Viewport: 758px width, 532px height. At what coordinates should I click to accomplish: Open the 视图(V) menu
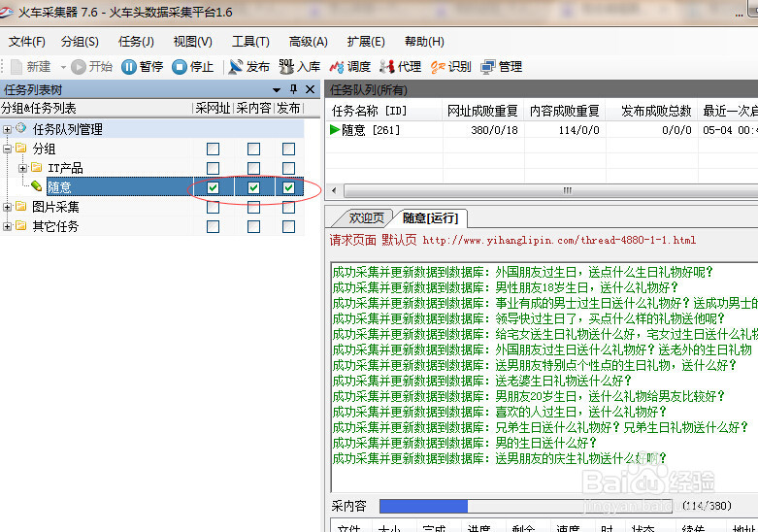coord(193,42)
